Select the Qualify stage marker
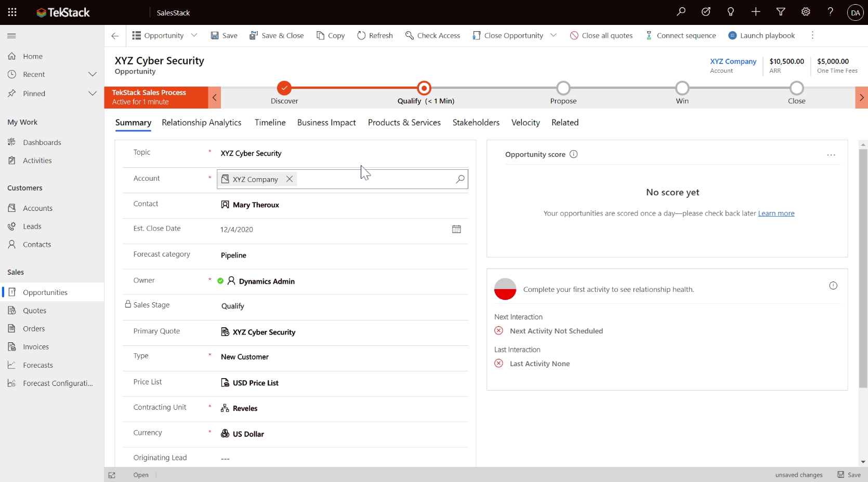 pyautogui.click(x=424, y=88)
